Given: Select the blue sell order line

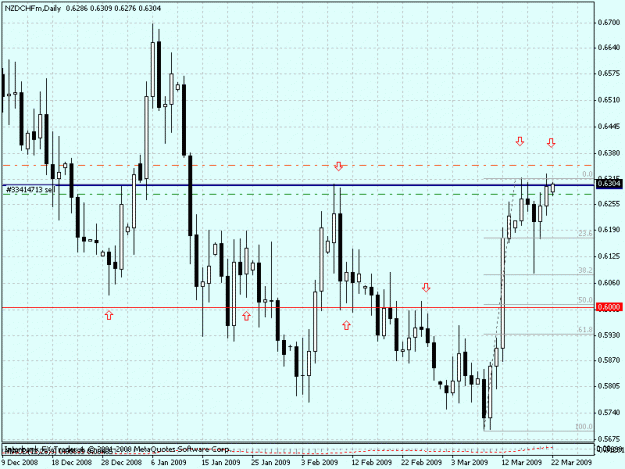Looking at the screenshot, I should (298, 185).
